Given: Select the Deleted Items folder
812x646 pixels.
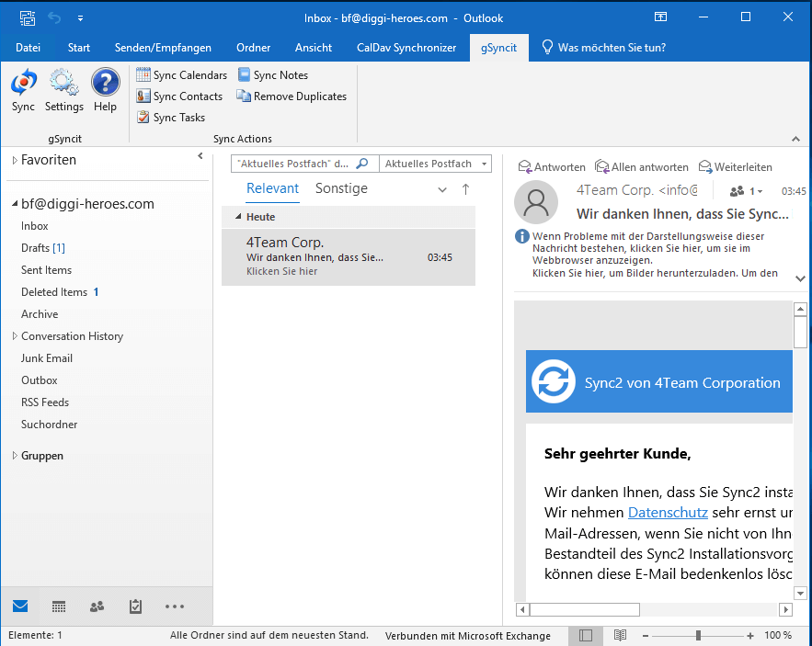Looking at the screenshot, I should [x=60, y=292].
